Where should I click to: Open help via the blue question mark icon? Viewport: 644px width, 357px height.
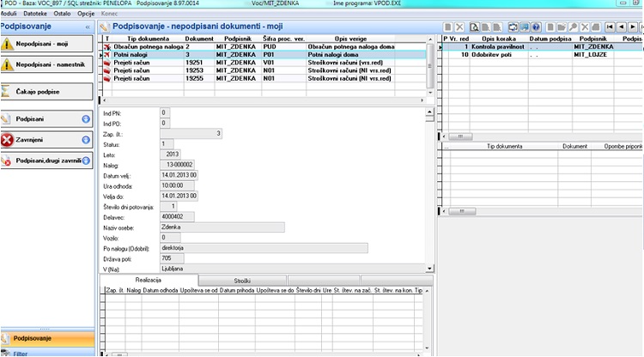pos(537,28)
